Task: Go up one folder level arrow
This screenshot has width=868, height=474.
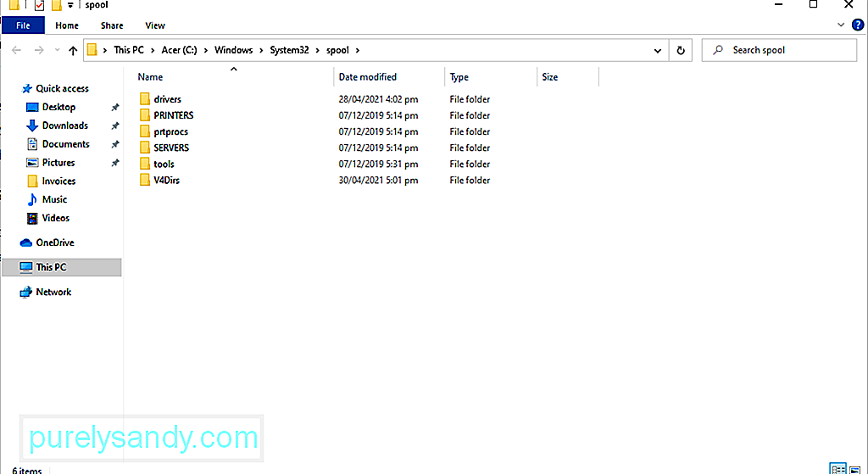Action: [x=73, y=50]
